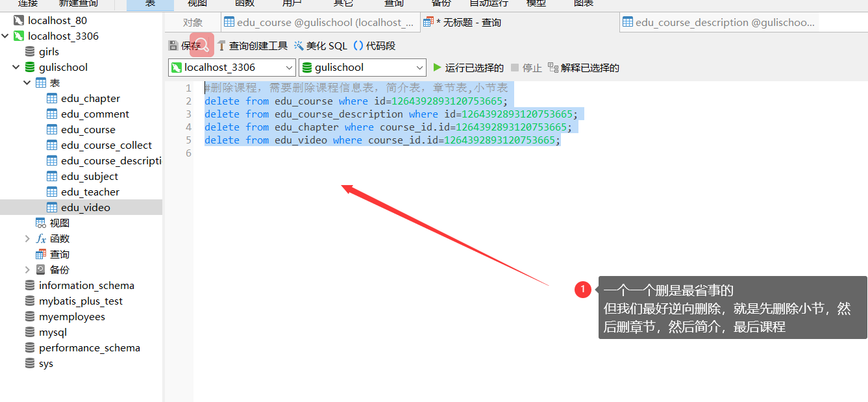Screen dimensions: 868x402
Task: Click editor comment line #删除课程
Action: tap(356, 88)
